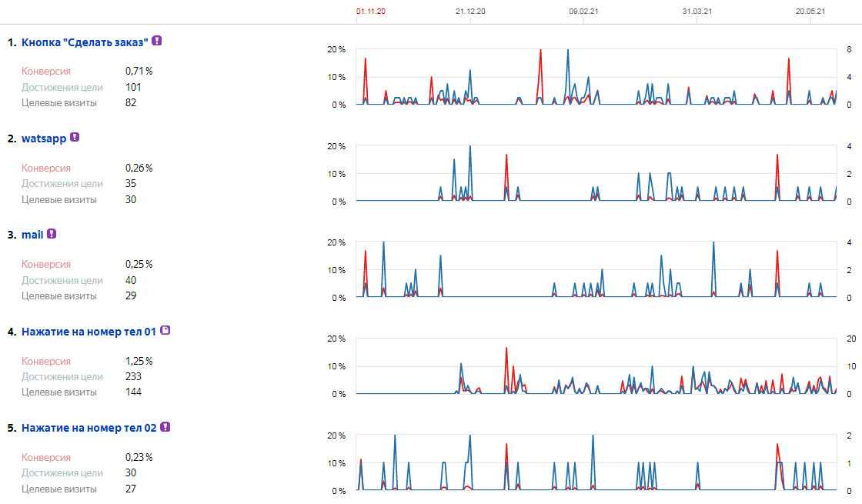Click the purple icon next to Кнопка "Сделать заказ"
Screen dimensions: 862x504
[157, 41]
